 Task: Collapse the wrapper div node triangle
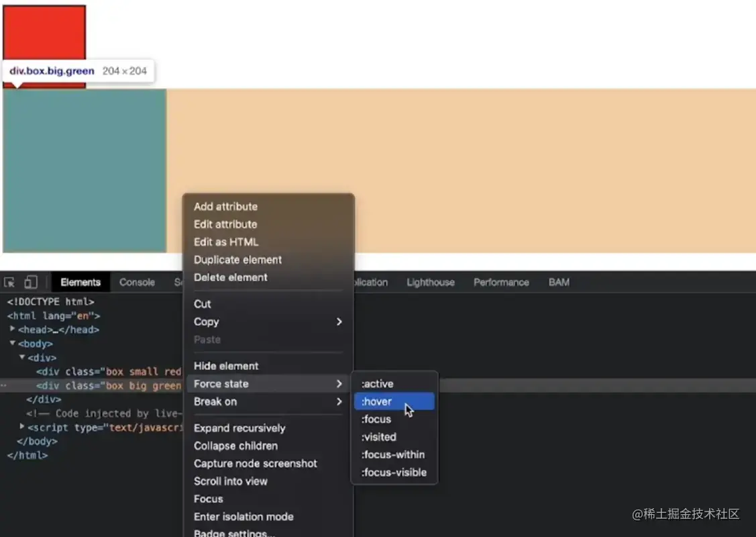(x=22, y=357)
